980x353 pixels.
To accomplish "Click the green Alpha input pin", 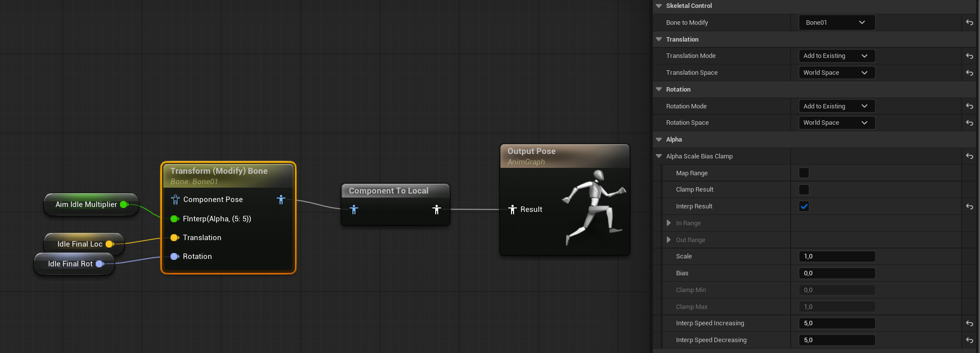I will click(x=174, y=219).
